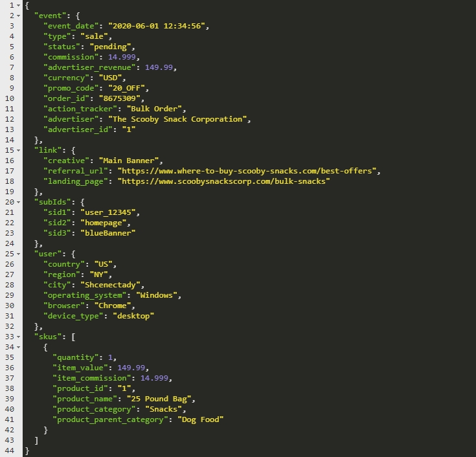Click the "USD" currency value
This screenshot has height=457, width=476.
[x=111, y=78]
